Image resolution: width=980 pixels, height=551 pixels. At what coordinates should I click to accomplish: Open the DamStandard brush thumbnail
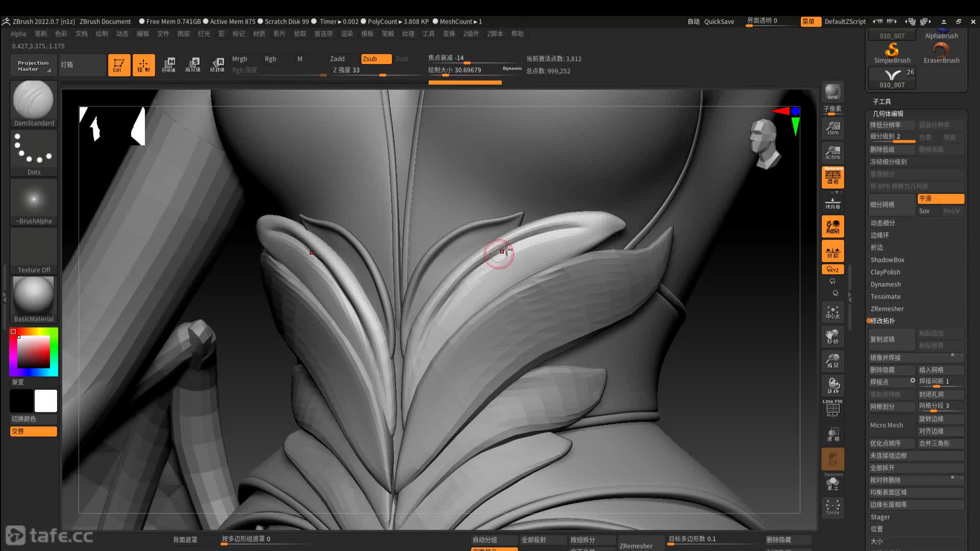34,104
